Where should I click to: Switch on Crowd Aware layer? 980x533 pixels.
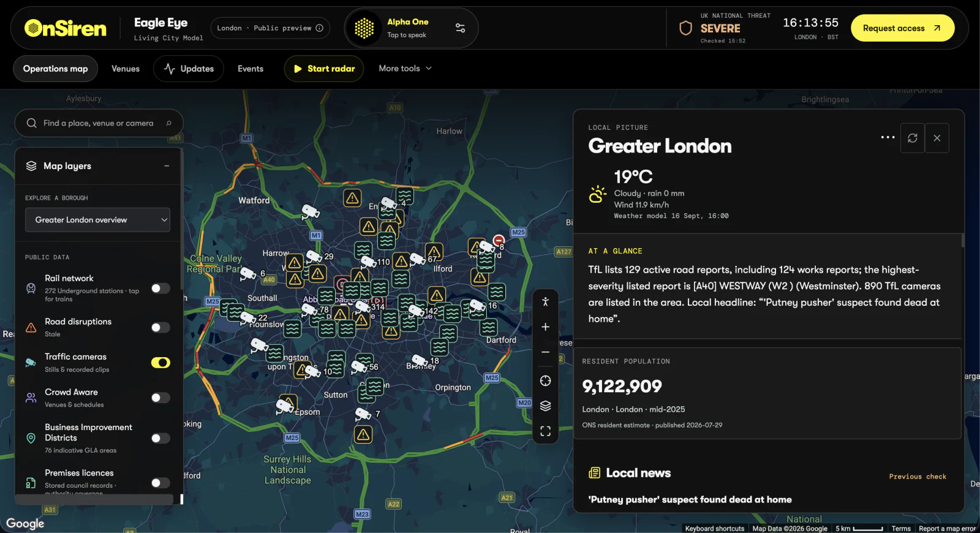(x=160, y=398)
